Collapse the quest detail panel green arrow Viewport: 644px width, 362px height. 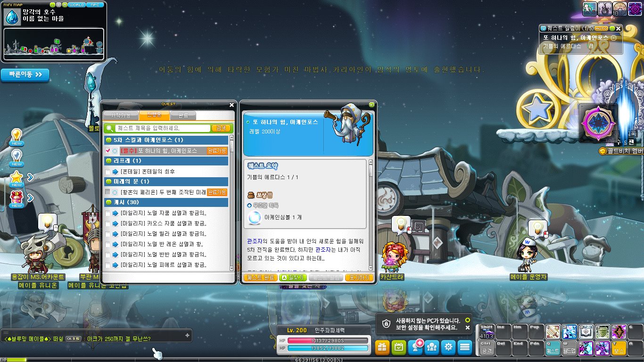[x=372, y=105]
